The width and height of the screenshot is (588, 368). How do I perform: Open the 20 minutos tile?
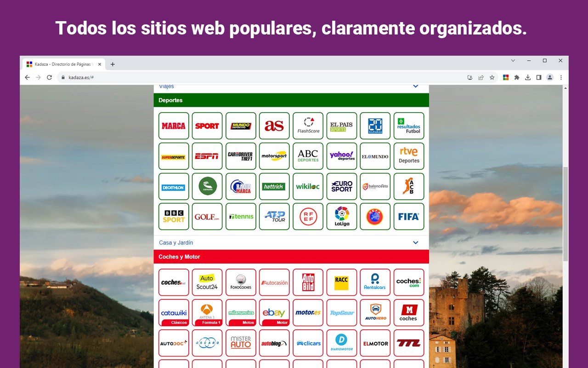[x=375, y=126]
